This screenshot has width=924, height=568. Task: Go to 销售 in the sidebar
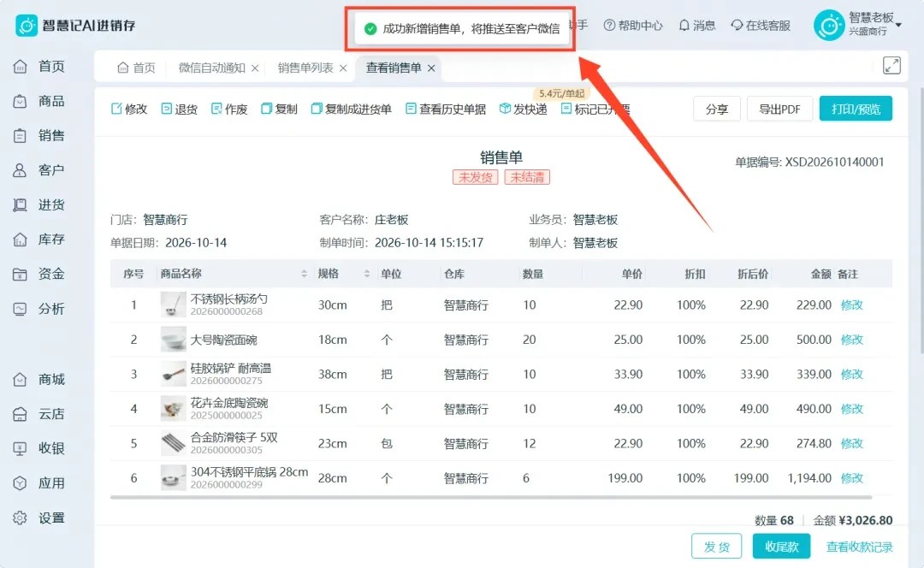pos(38,135)
